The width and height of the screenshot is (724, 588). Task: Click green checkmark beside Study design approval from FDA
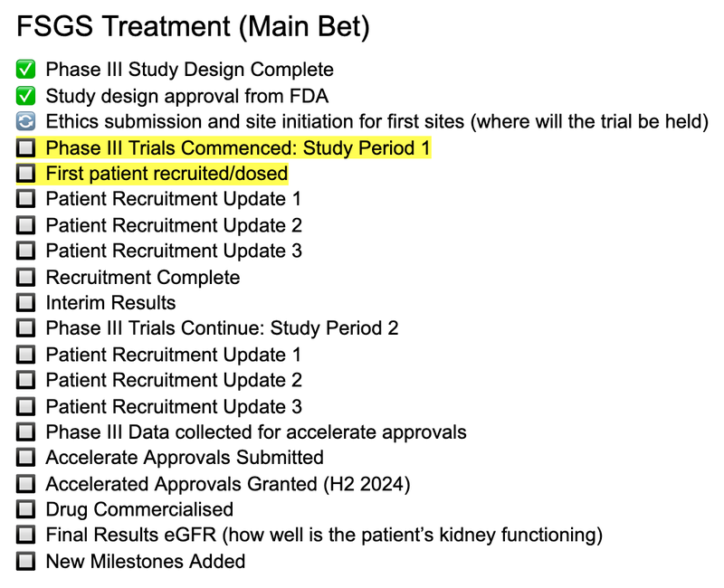click(25, 96)
